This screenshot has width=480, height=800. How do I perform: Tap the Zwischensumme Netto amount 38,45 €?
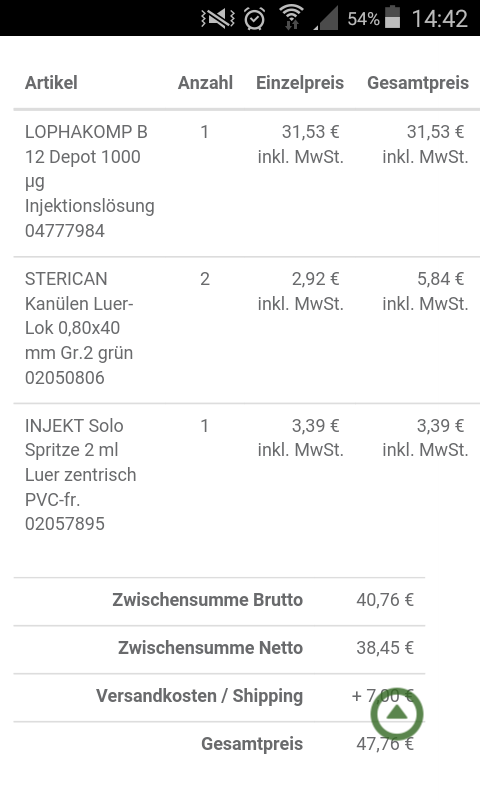click(385, 647)
